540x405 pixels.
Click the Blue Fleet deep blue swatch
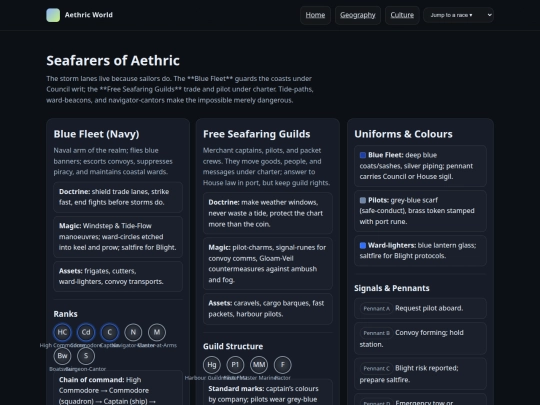point(363,155)
